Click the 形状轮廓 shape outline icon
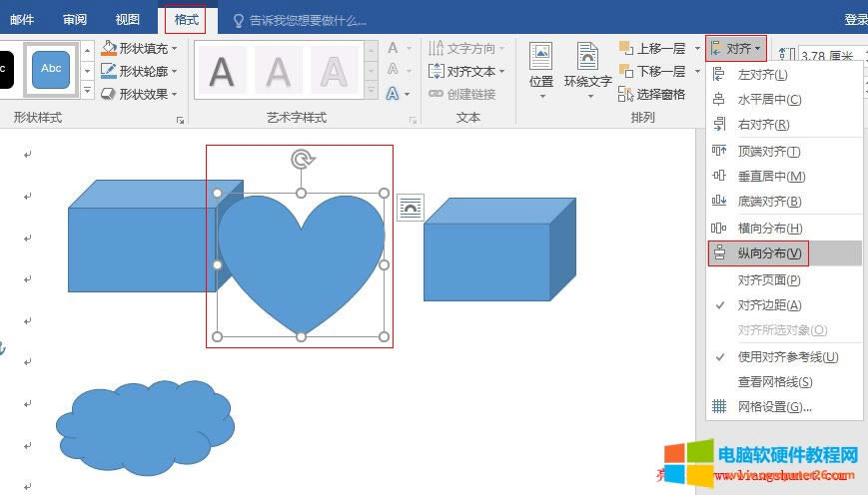 [x=109, y=71]
